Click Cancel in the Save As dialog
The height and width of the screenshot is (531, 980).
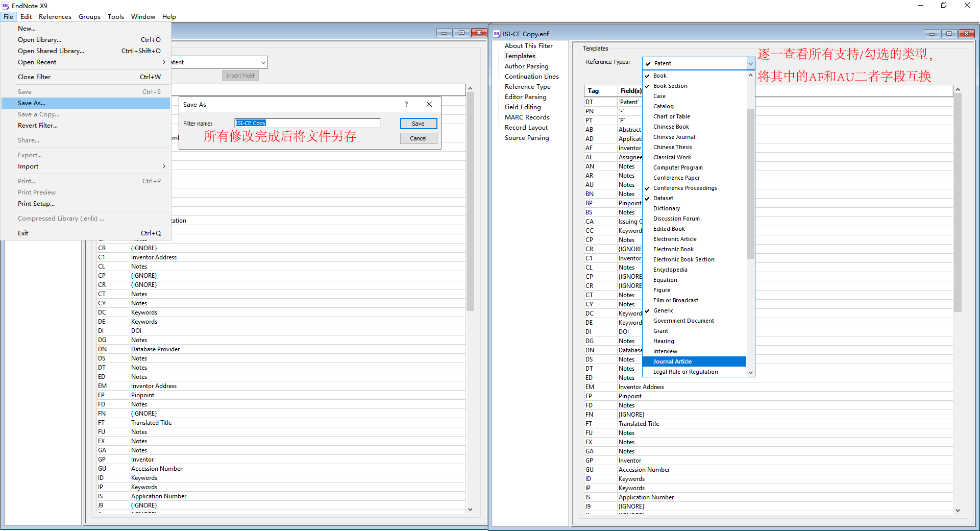[x=419, y=138]
